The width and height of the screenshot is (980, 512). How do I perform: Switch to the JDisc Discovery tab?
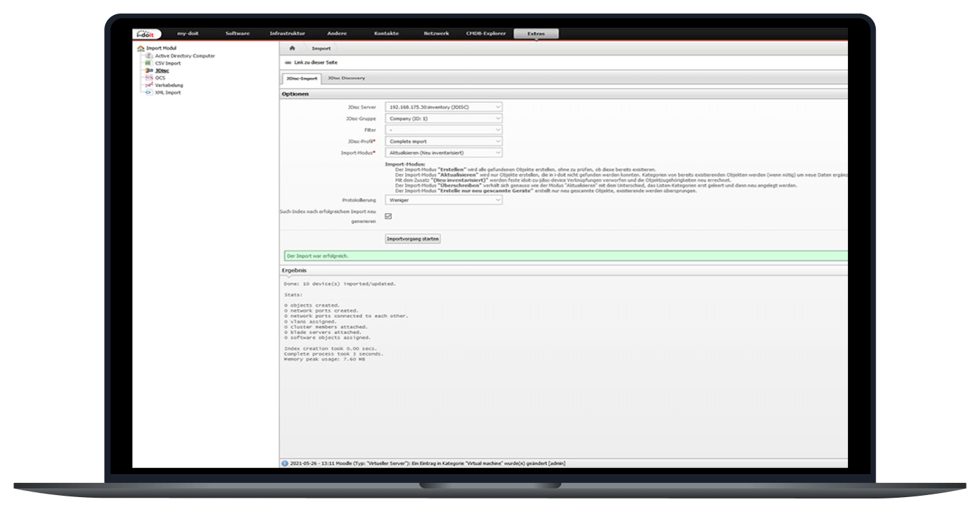tap(347, 78)
